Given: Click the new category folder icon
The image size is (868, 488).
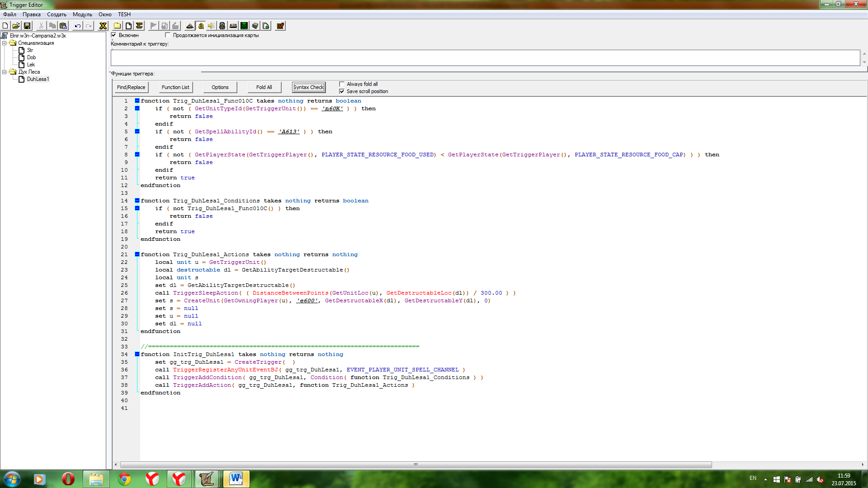Looking at the screenshot, I should [x=117, y=26].
